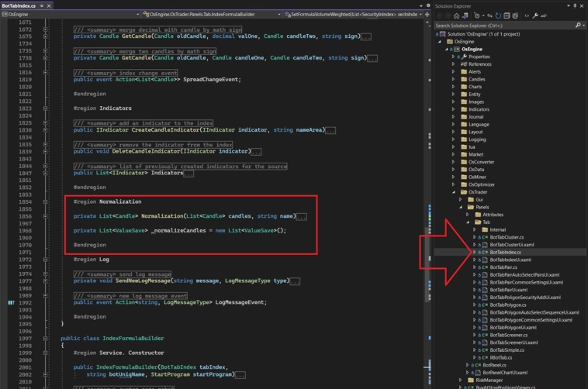The image size is (588, 389).
Task: Expand the Attributes folder in tree
Action: [468, 215]
